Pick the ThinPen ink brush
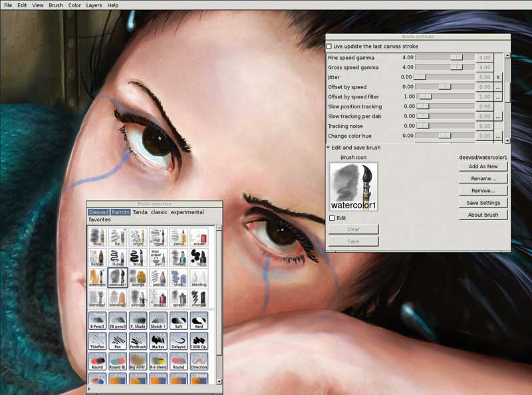532x395 pixels. 97,341
